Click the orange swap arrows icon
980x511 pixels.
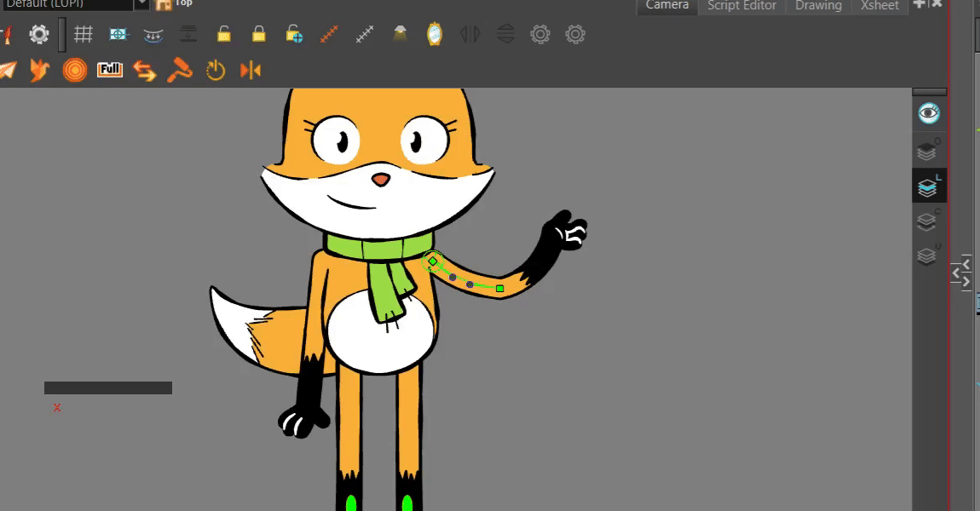[144, 70]
